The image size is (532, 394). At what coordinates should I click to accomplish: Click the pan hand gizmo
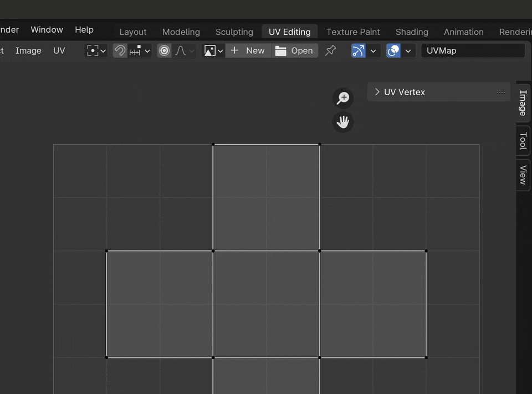[x=343, y=122]
